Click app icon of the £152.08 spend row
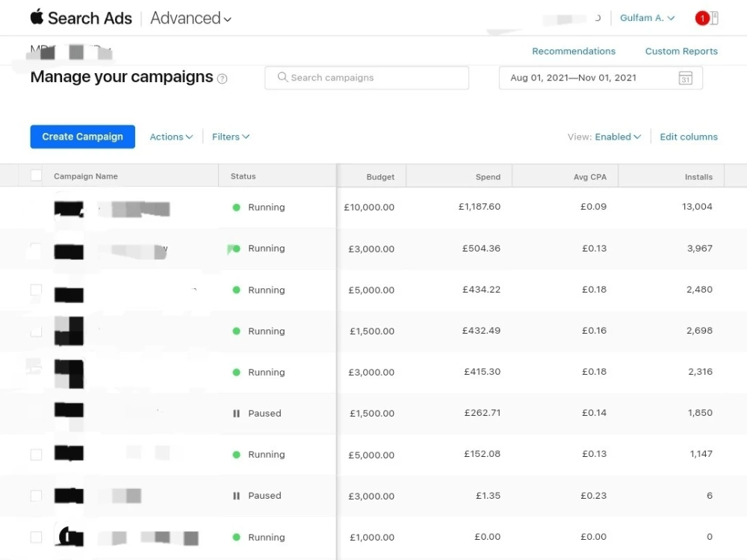 pyautogui.click(x=69, y=453)
